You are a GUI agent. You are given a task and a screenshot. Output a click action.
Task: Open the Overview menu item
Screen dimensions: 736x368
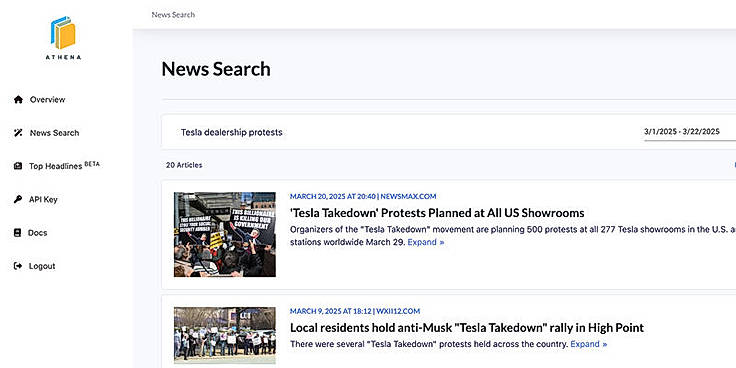coord(47,100)
